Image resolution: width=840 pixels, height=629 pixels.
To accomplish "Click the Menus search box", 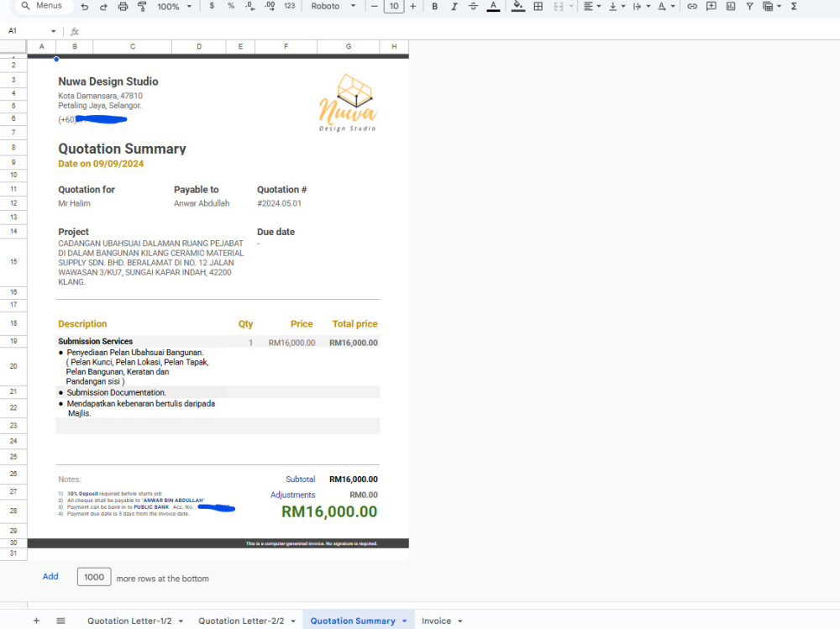I will (42, 6).
